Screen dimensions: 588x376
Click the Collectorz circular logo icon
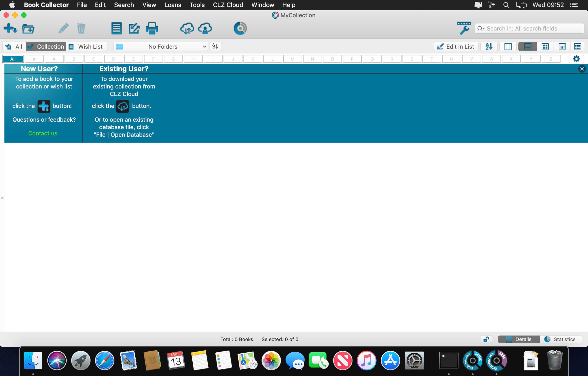tap(240, 28)
